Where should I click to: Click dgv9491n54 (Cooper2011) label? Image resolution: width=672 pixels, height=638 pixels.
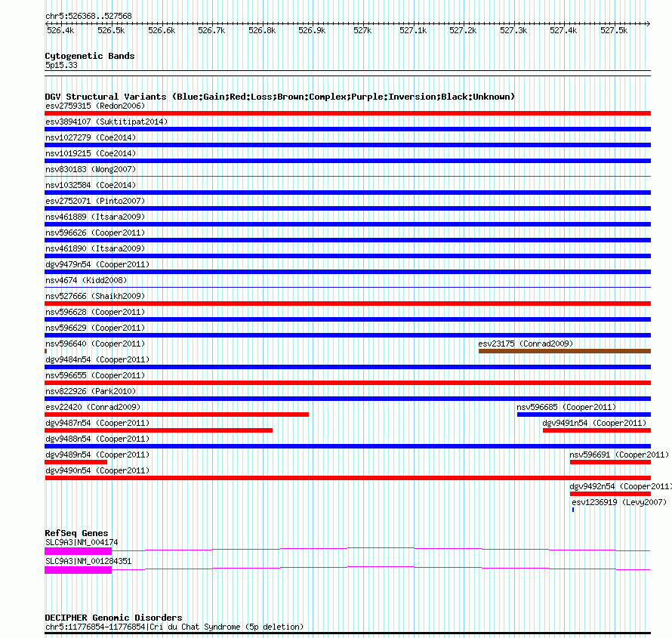point(594,423)
